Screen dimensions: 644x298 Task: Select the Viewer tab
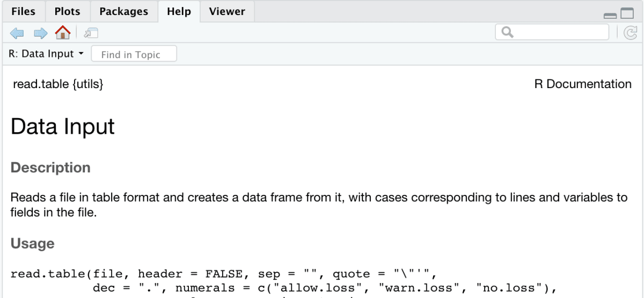click(x=227, y=11)
